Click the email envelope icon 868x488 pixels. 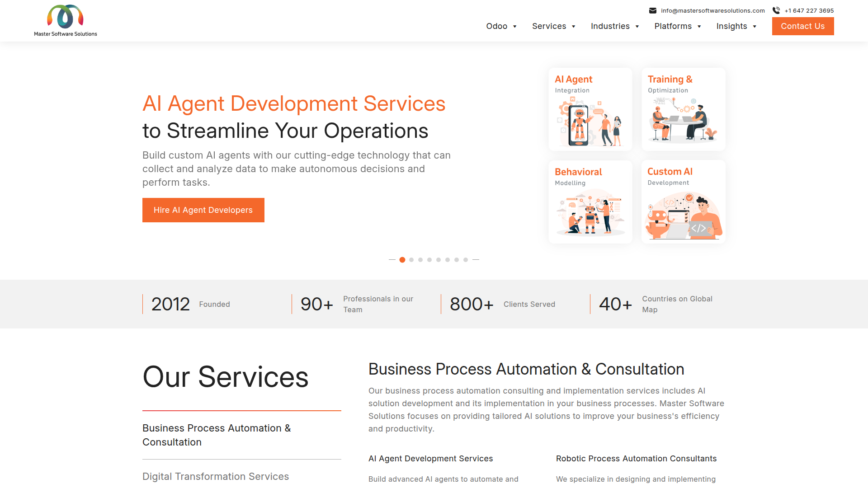click(x=653, y=10)
